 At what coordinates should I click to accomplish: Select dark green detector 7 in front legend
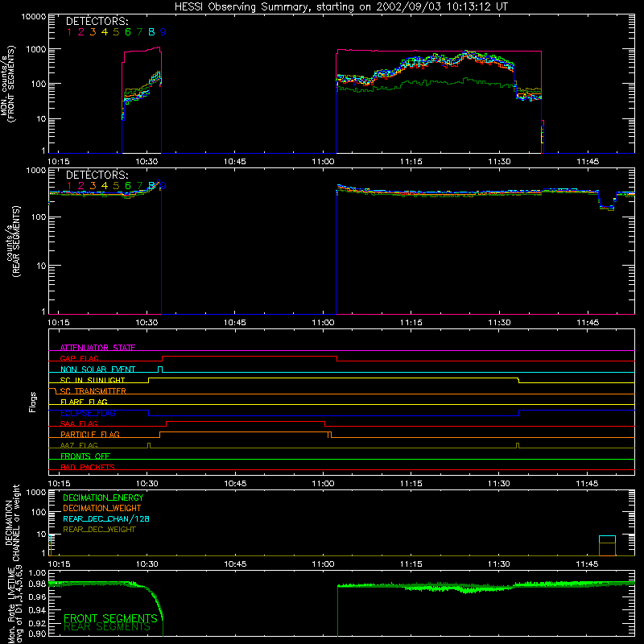point(139,32)
